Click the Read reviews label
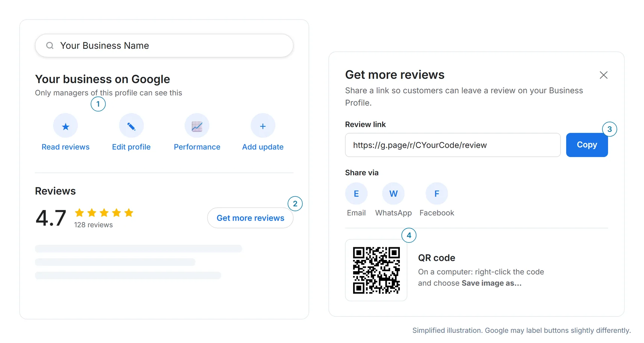Image resolution: width=644 pixels, height=343 pixels. pyautogui.click(x=66, y=147)
